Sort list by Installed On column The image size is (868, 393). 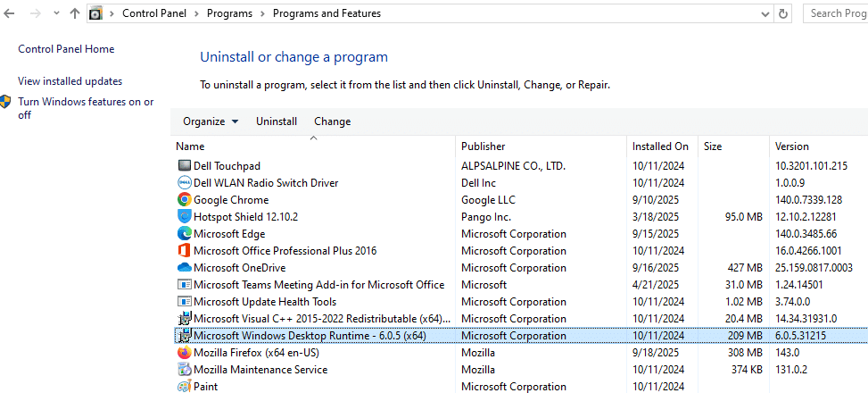[662, 146]
